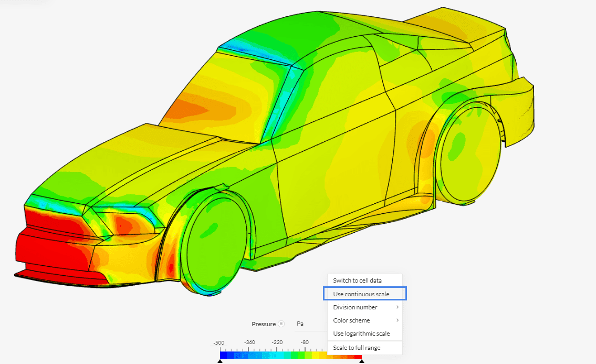Enable Use logarithmic scale
This screenshot has height=364, width=596.
(x=361, y=334)
